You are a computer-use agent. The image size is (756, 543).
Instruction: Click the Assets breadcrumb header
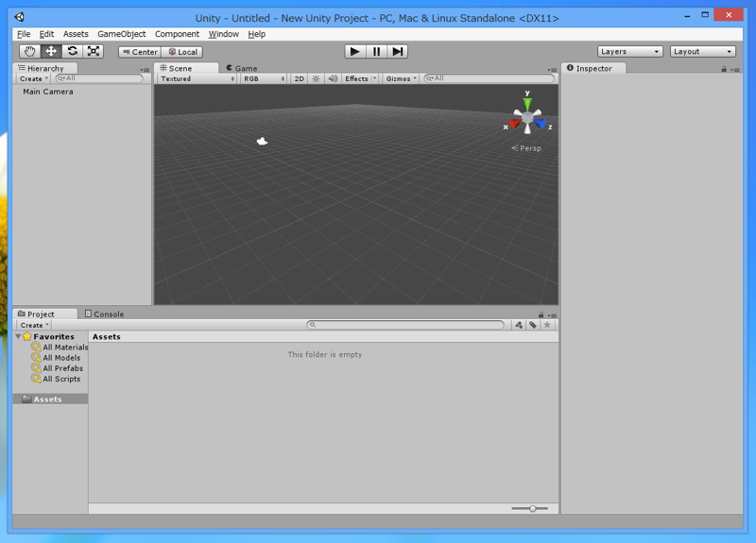[x=107, y=337]
